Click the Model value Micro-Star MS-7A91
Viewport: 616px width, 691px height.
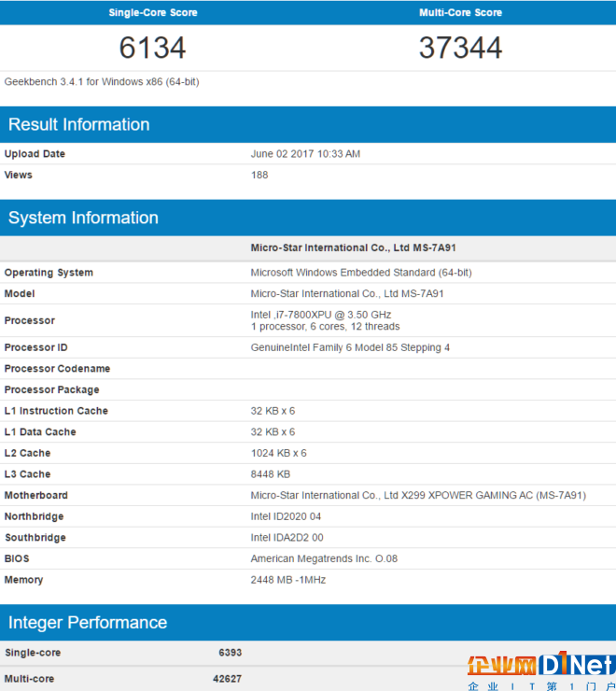point(347,293)
